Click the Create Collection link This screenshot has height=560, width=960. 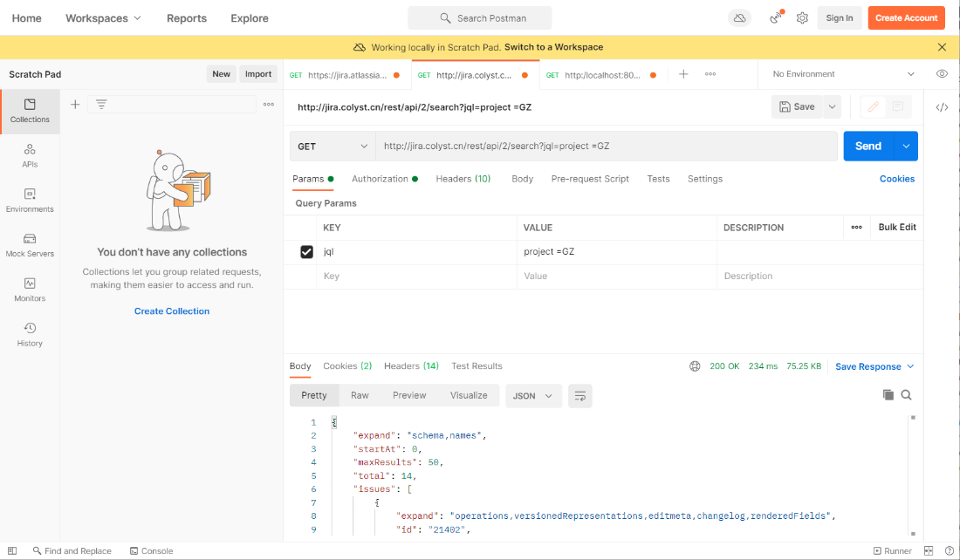[172, 311]
